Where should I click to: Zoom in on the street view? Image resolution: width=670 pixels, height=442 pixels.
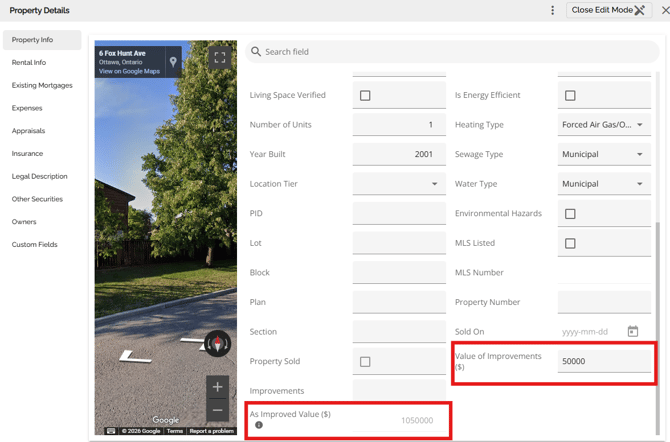pos(217,387)
